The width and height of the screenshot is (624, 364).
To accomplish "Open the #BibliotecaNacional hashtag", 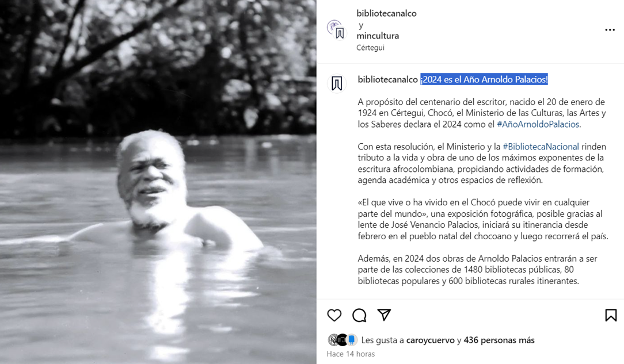I will coord(541,147).
